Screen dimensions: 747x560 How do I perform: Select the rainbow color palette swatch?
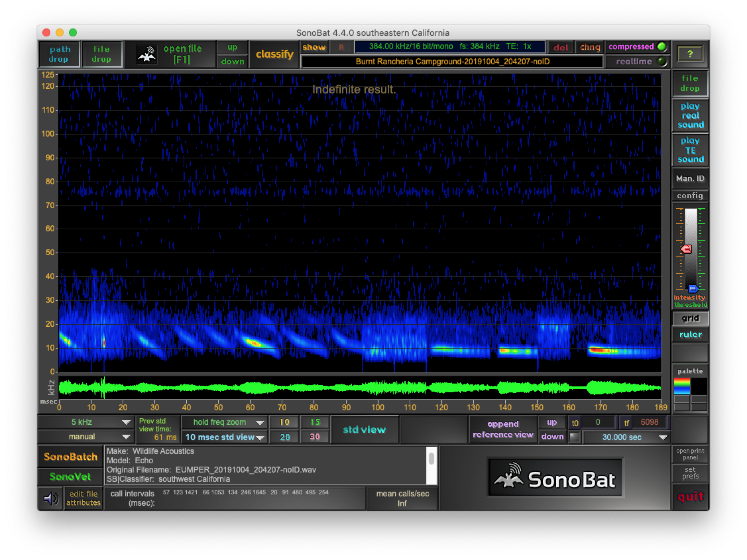[681, 386]
